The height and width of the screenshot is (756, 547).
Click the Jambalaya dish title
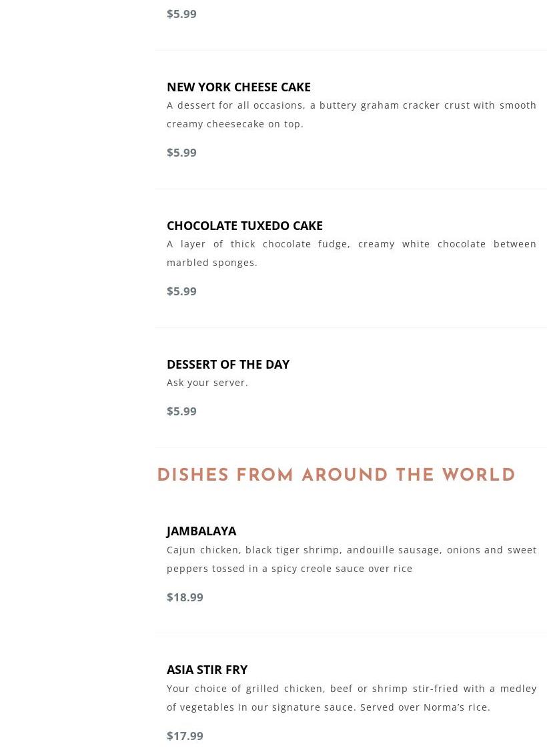coord(201,531)
